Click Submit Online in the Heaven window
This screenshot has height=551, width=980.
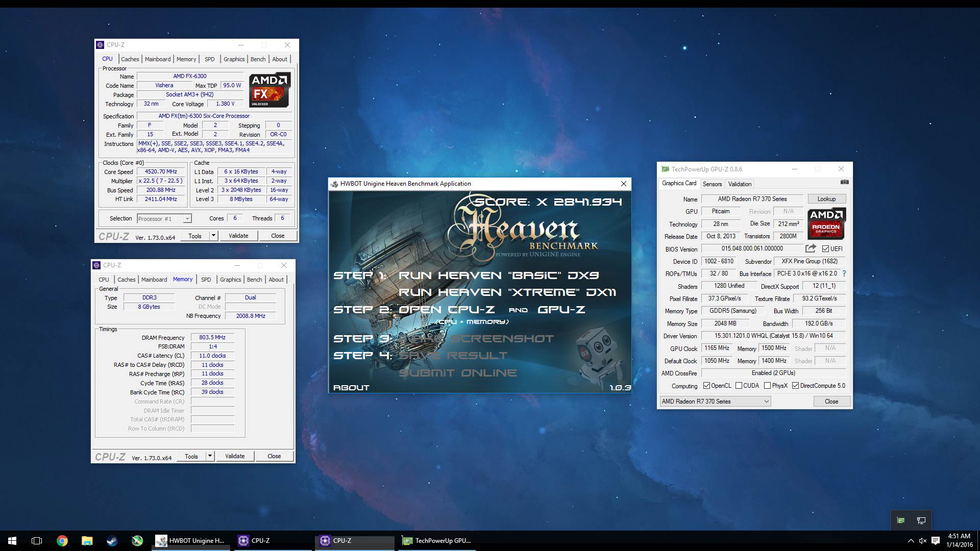[457, 373]
